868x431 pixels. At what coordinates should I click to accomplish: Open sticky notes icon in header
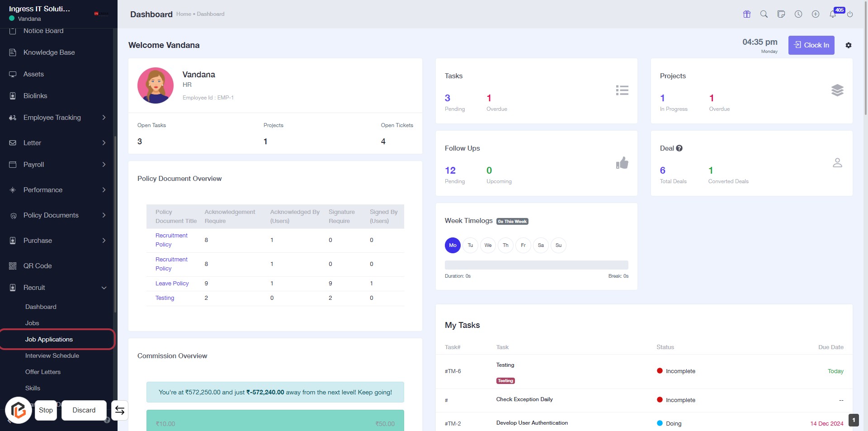tap(781, 14)
